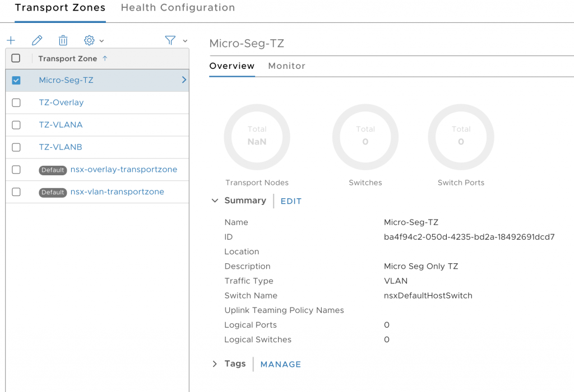The width and height of the screenshot is (574, 392).
Task: Click the Transport Nodes total donut chart
Action: click(257, 137)
